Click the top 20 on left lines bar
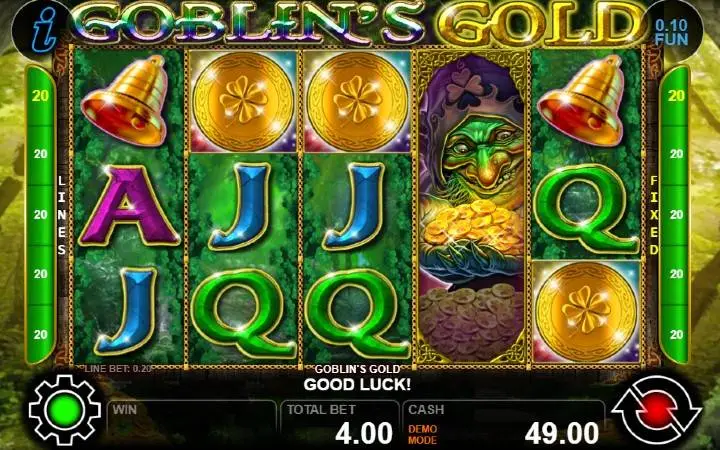The image size is (720, 450). coord(40,96)
